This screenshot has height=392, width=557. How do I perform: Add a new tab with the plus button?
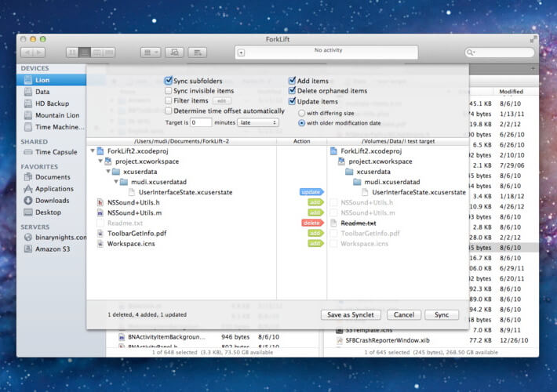click(x=533, y=68)
